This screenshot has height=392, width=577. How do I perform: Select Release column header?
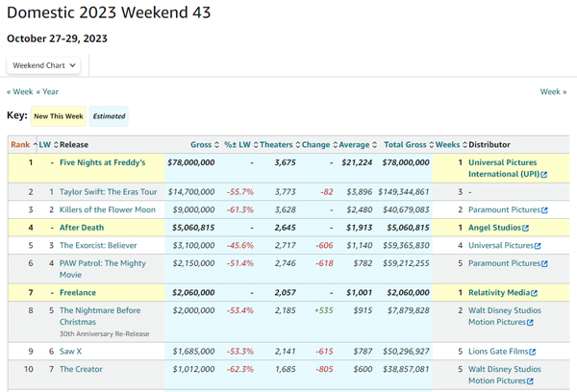pyautogui.click(x=74, y=144)
